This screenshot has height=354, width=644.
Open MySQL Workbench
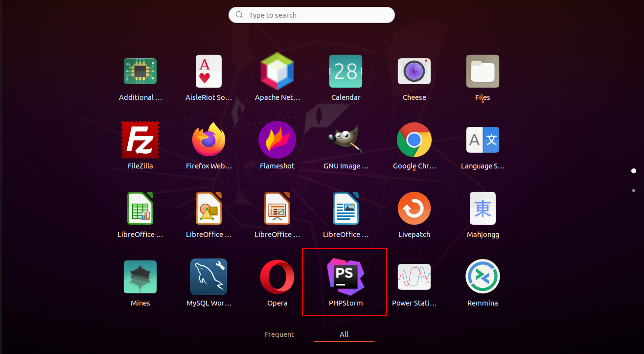point(208,277)
